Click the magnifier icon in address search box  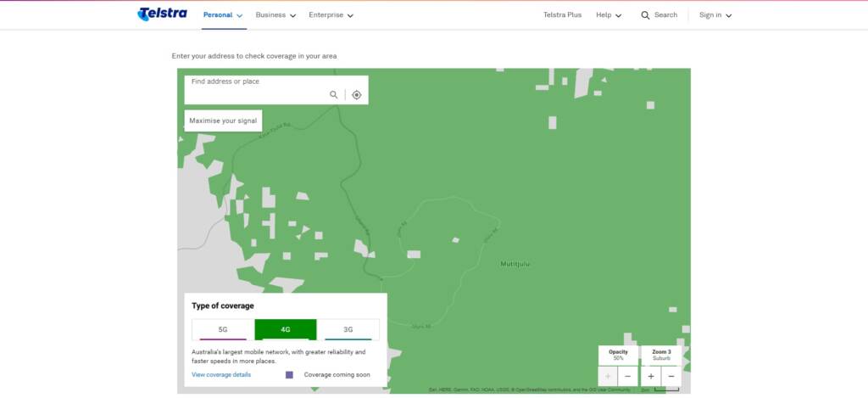click(x=334, y=95)
